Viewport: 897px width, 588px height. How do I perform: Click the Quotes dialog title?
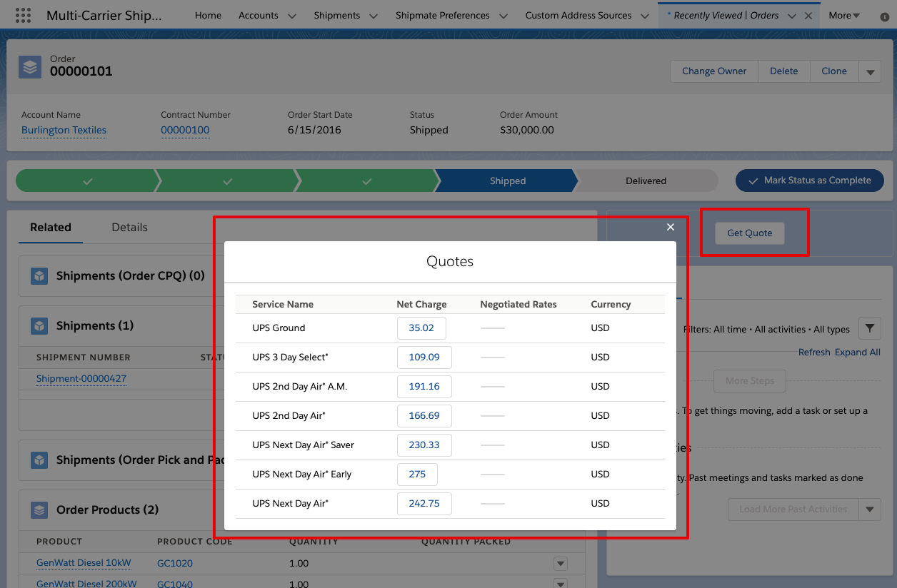(x=450, y=262)
